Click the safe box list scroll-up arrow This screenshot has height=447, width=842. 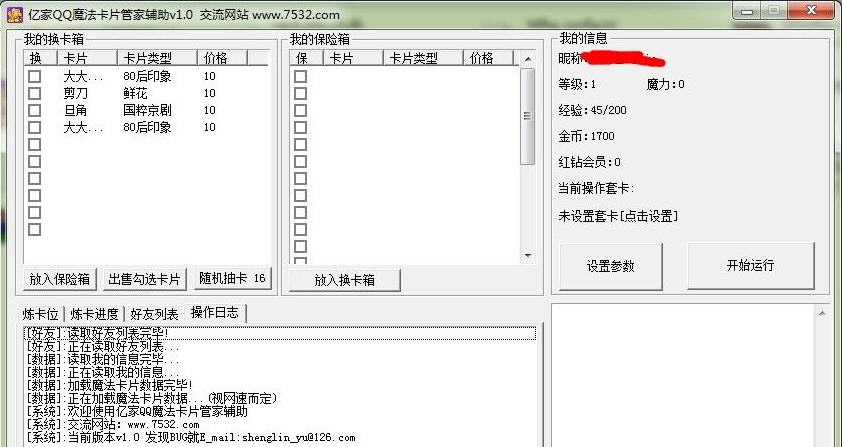(527, 59)
